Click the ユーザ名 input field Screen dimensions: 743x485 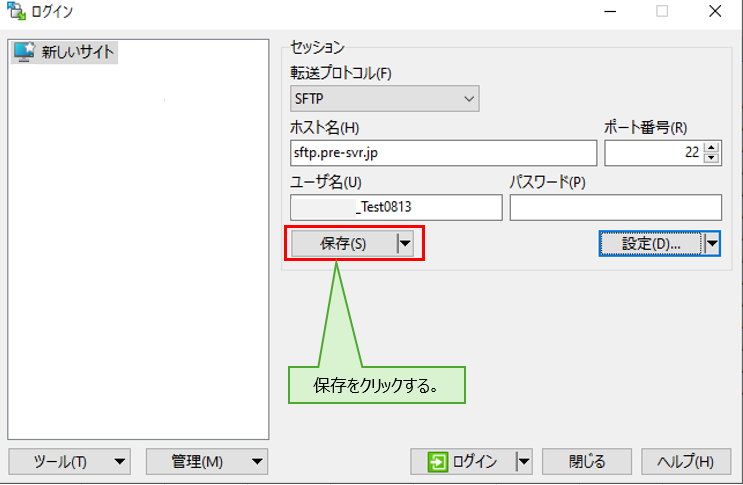(x=396, y=207)
